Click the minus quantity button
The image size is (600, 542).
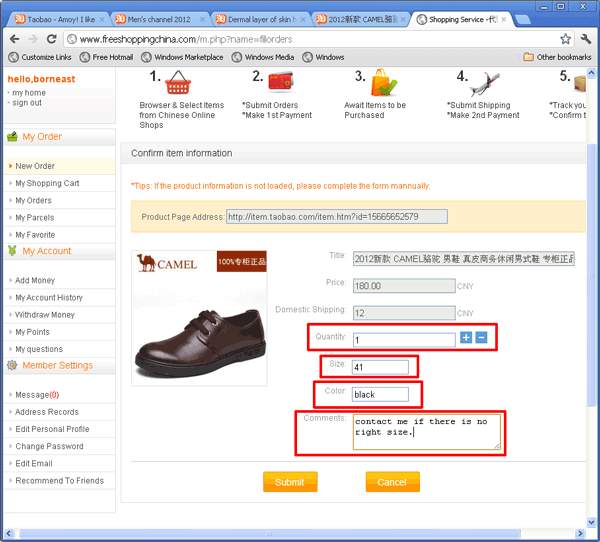point(481,337)
